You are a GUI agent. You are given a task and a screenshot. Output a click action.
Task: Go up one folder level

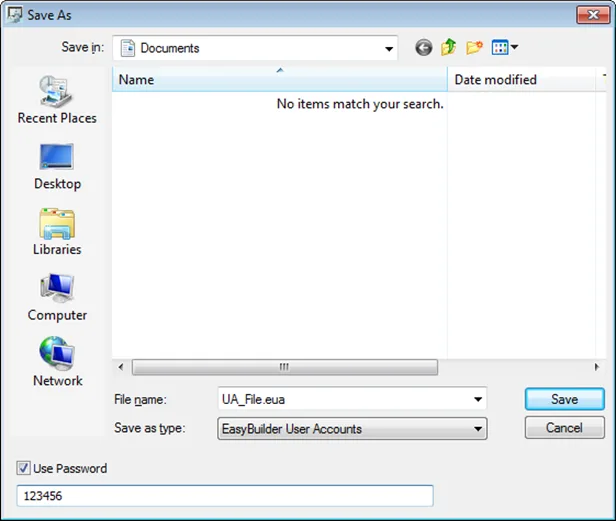pyautogui.click(x=448, y=48)
